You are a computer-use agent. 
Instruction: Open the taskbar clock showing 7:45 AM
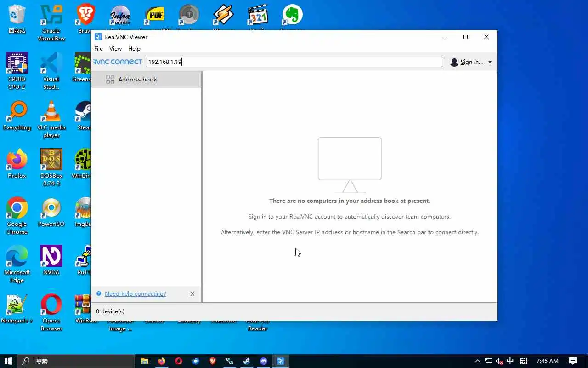click(x=547, y=361)
